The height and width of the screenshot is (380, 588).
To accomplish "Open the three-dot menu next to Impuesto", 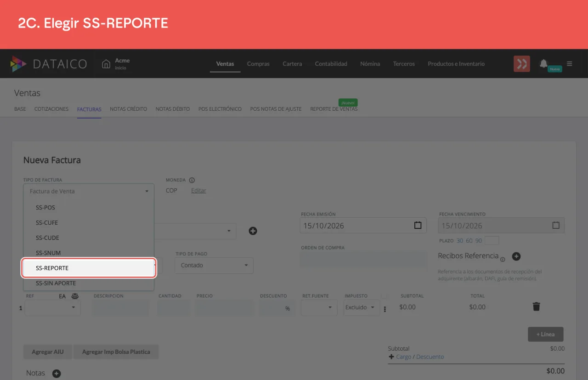I will tap(385, 309).
